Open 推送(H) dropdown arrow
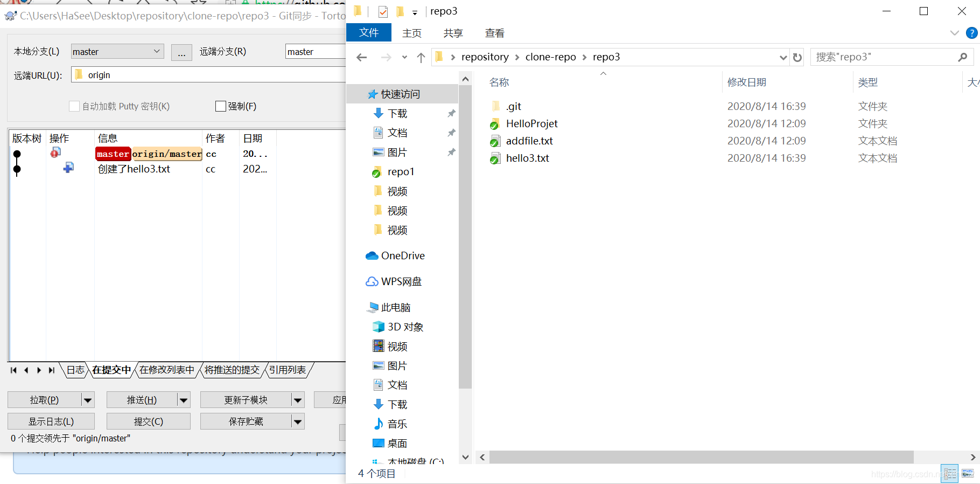This screenshot has height=484, width=980. [x=184, y=400]
